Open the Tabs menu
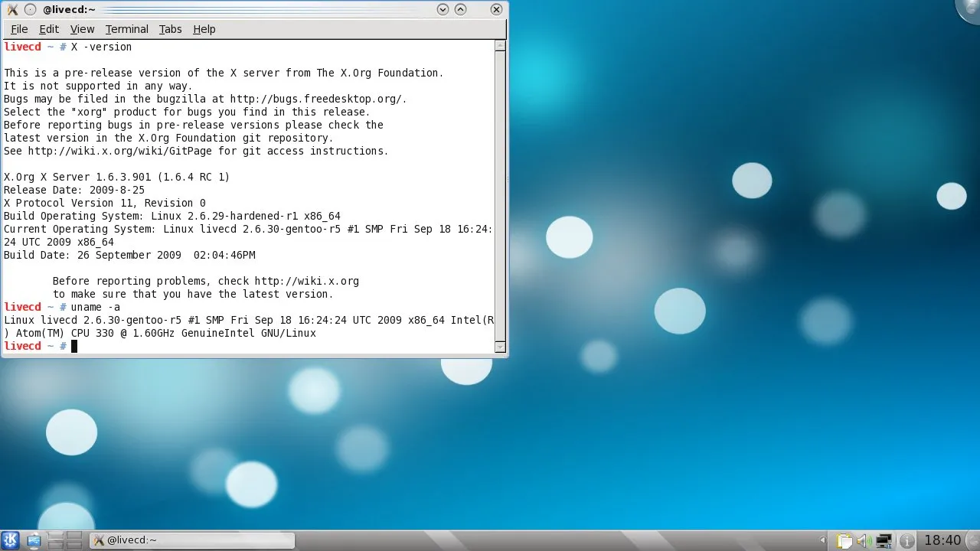 170,29
